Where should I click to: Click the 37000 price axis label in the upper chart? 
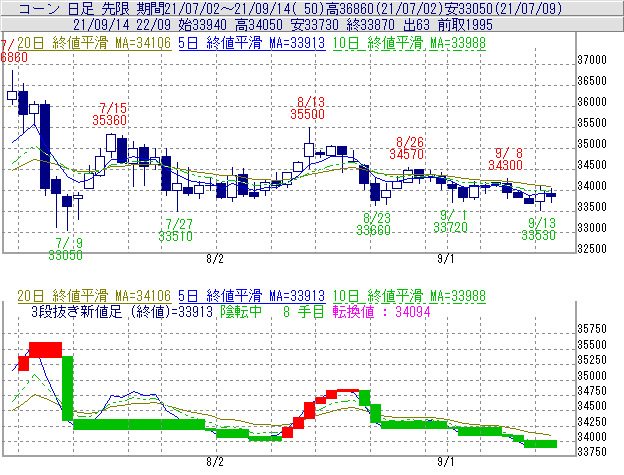(592, 60)
